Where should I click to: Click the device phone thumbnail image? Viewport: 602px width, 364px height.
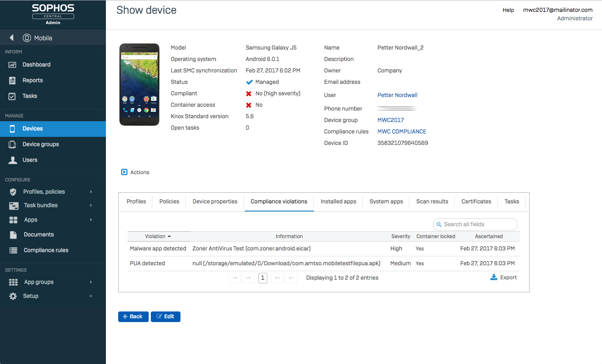139,85
